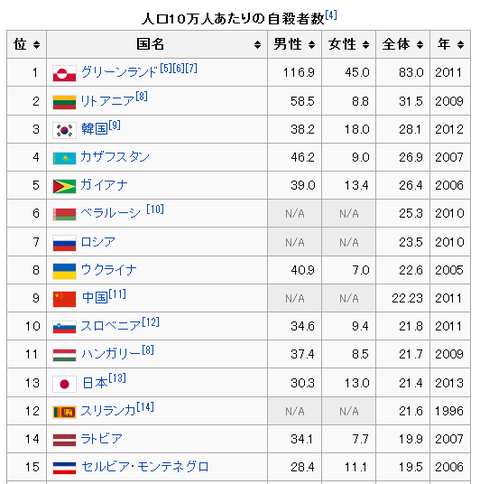Open footnote [9] beside 韓国

point(115,125)
